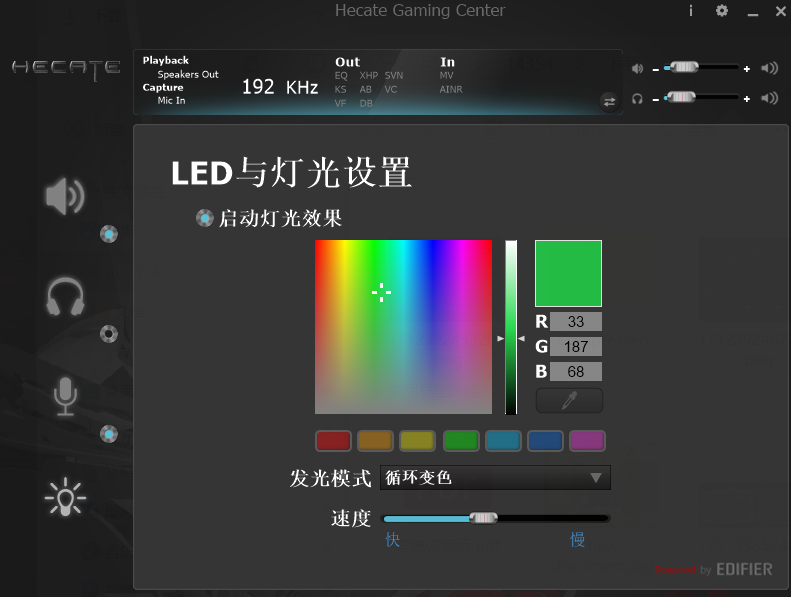Viewport: 791px width, 597px height.
Task: Click the R value field 33
Action: pos(576,321)
